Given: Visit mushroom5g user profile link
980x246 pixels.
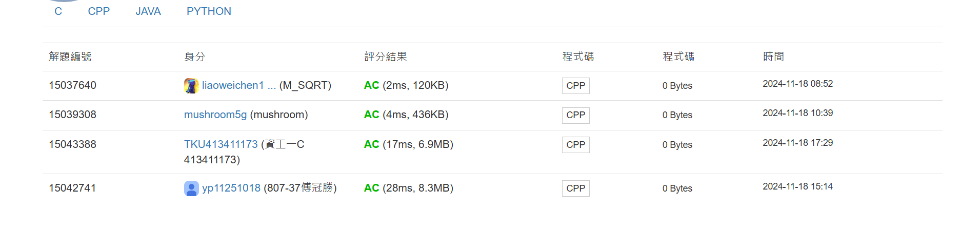Looking at the screenshot, I should [215, 115].
